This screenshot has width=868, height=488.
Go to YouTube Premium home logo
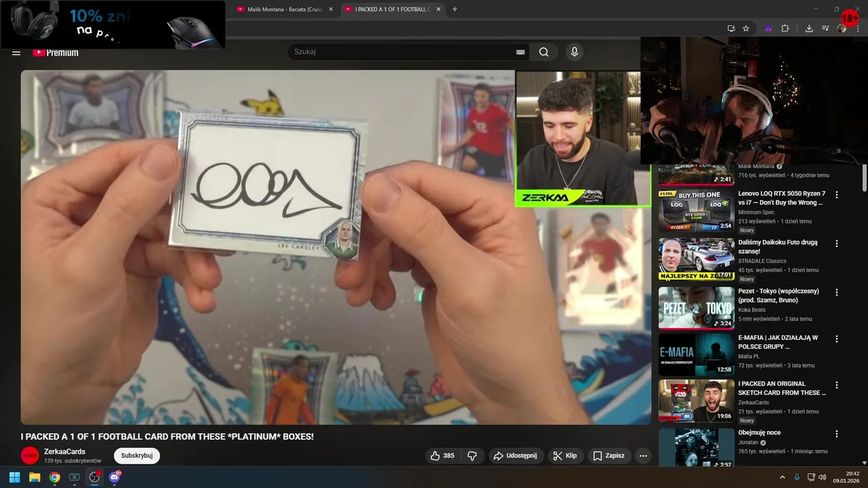[56, 52]
